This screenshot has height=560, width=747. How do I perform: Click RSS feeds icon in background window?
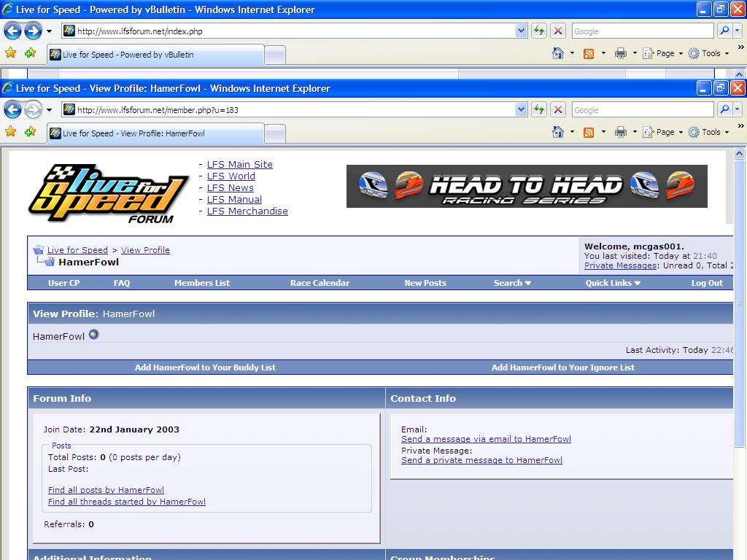(x=589, y=54)
